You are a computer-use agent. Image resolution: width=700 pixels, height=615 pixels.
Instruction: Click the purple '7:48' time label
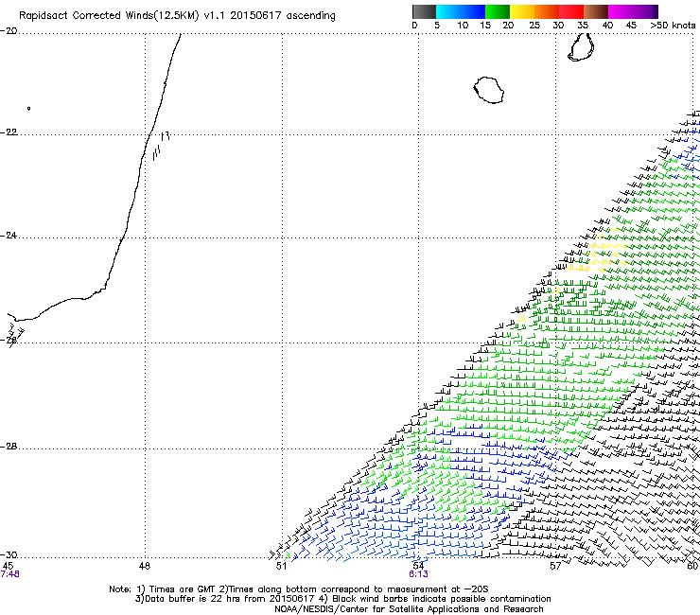[x=9, y=574]
